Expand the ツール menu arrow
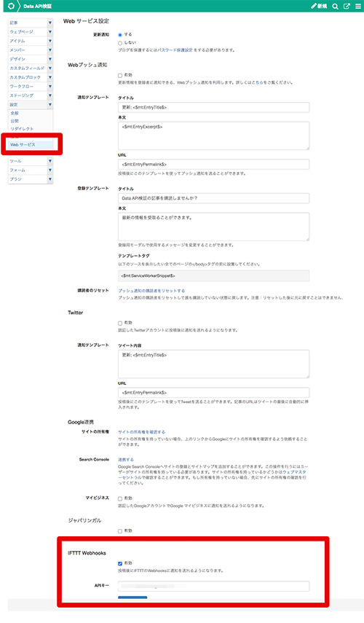The width and height of the screenshot is (364, 623). point(50,161)
